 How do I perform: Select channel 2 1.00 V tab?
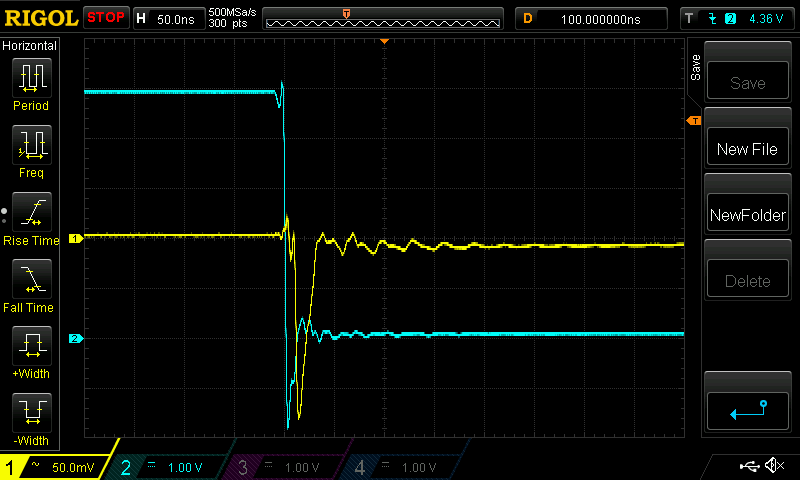167,467
